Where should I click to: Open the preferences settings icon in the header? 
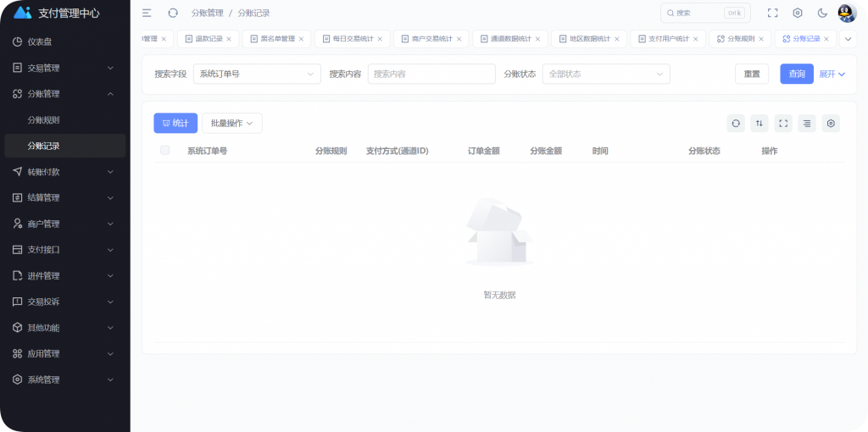[797, 14]
